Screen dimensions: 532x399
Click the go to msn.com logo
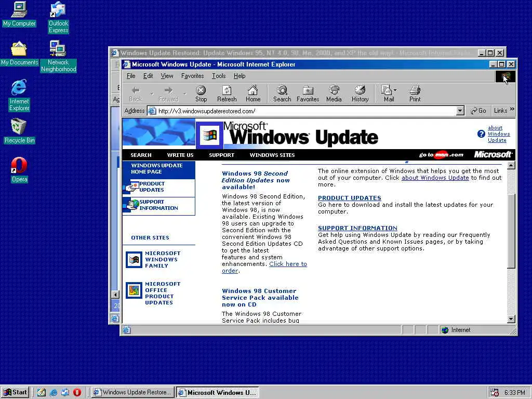[441, 155]
